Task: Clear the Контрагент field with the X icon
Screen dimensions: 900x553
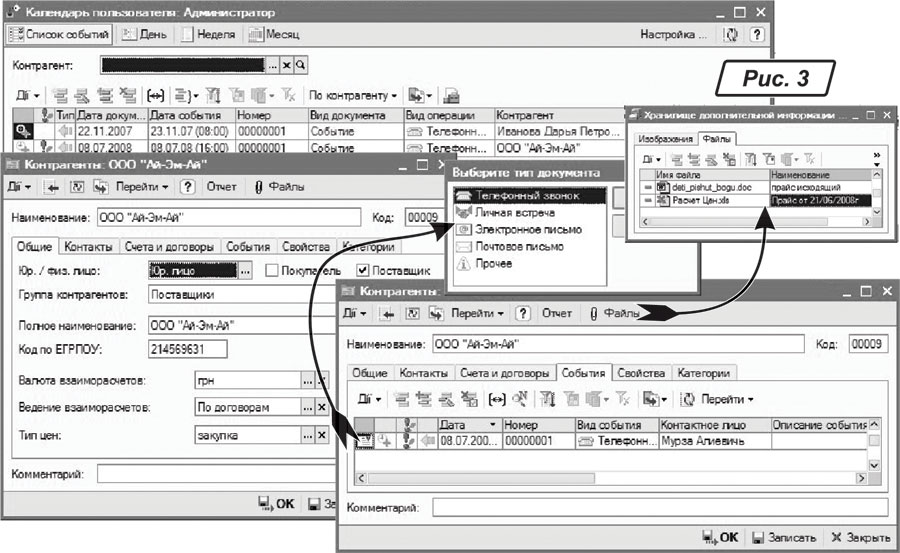Action: click(286, 65)
